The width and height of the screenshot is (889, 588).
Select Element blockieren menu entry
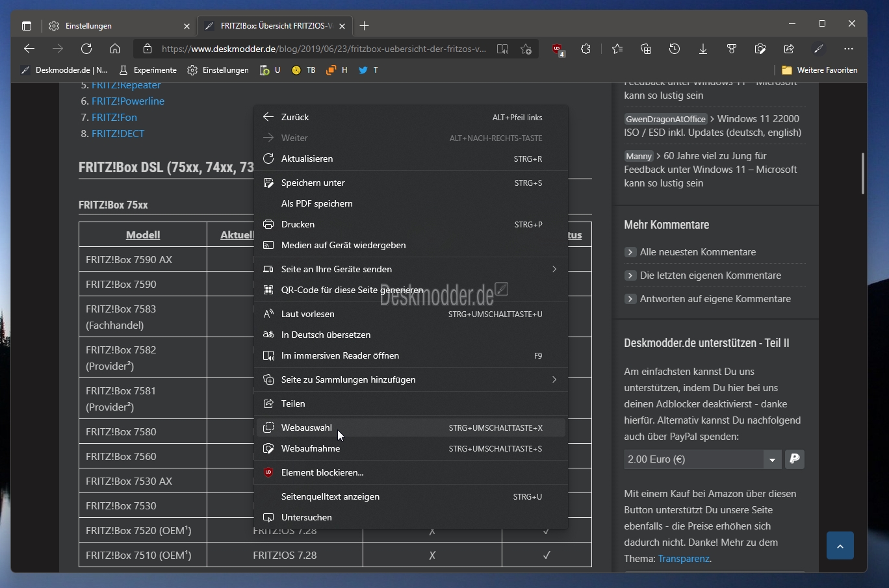[x=411, y=472]
